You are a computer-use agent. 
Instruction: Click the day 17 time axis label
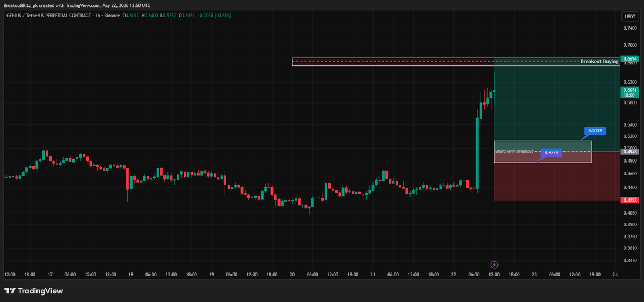(50, 274)
